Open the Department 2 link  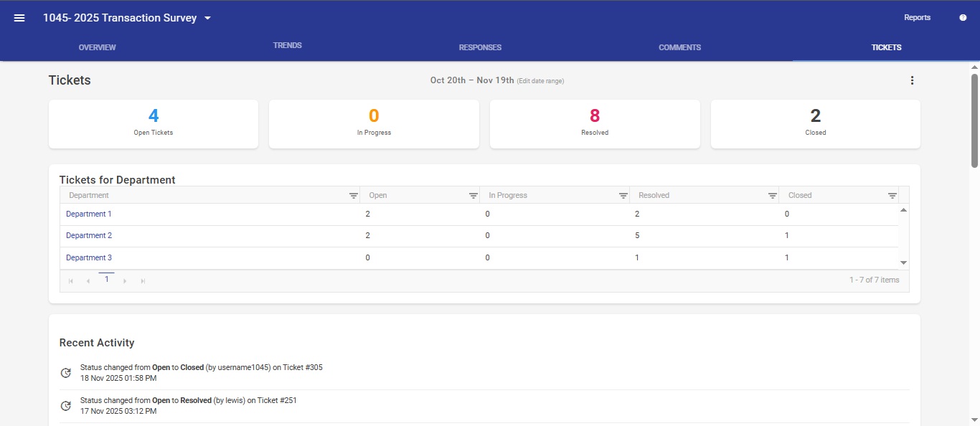coord(89,236)
